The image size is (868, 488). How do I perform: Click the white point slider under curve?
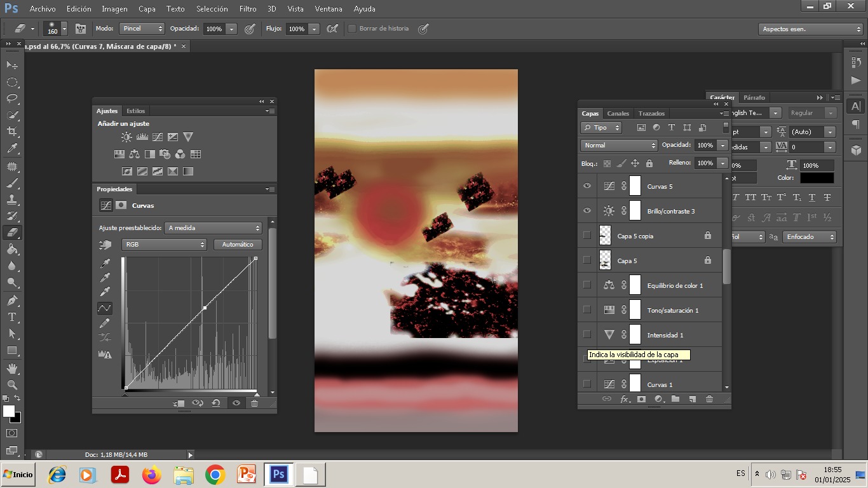(257, 395)
